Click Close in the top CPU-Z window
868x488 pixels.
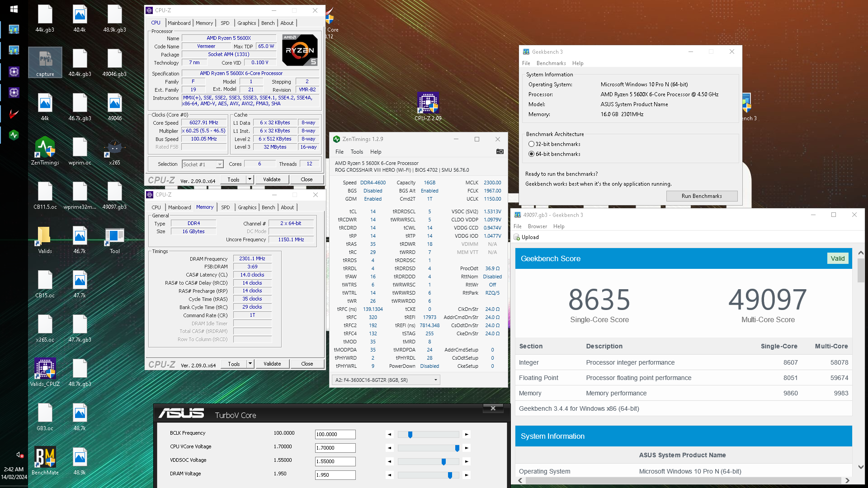tap(307, 179)
